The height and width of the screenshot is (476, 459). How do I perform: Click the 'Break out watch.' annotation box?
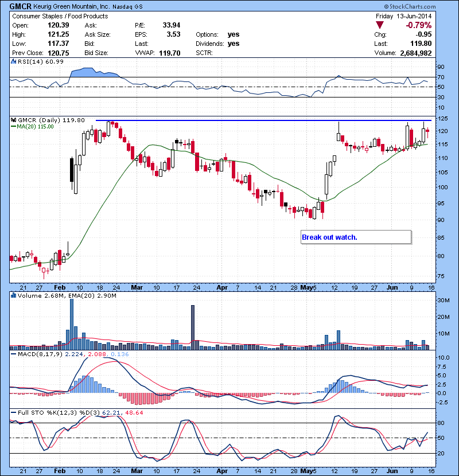356,237
